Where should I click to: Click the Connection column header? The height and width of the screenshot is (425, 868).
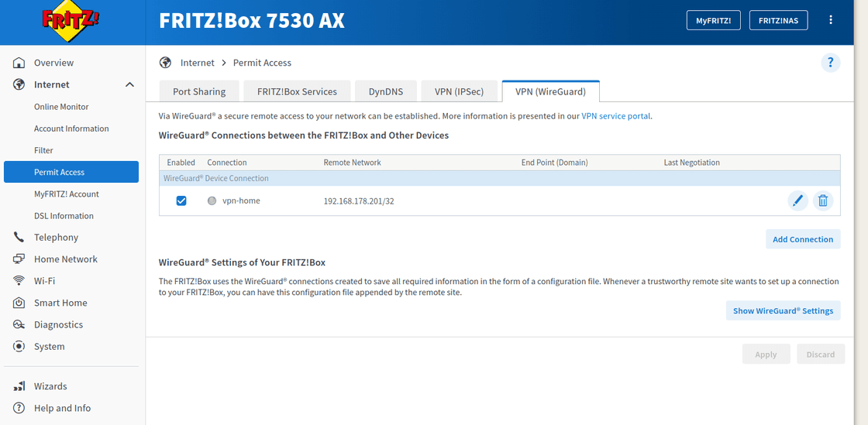(x=227, y=163)
